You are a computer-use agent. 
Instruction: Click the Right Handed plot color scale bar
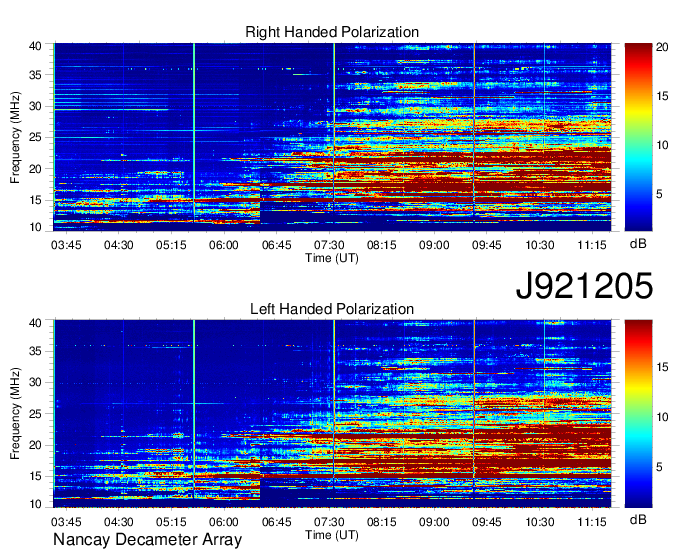(x=638, y=137)
